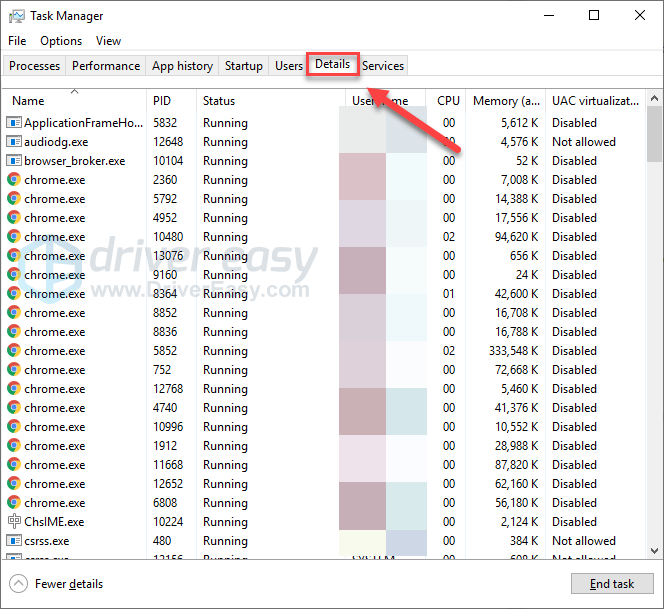
Task: Switch to the Details tab
Action: click(333, 64)
